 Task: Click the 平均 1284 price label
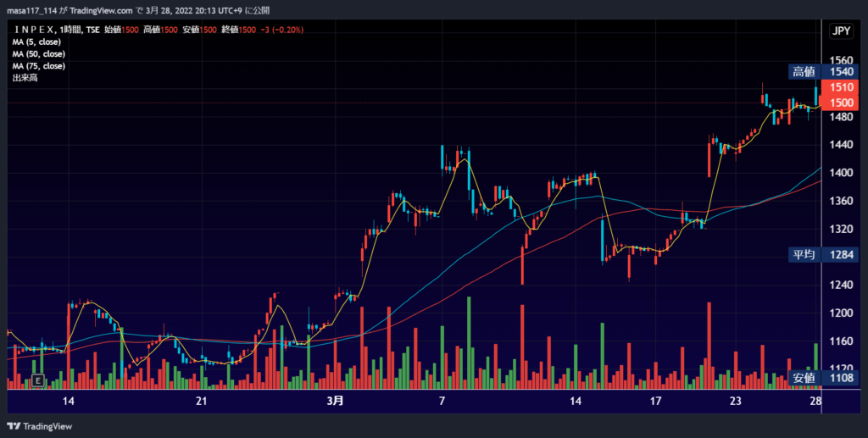click(x=823, y=254)
